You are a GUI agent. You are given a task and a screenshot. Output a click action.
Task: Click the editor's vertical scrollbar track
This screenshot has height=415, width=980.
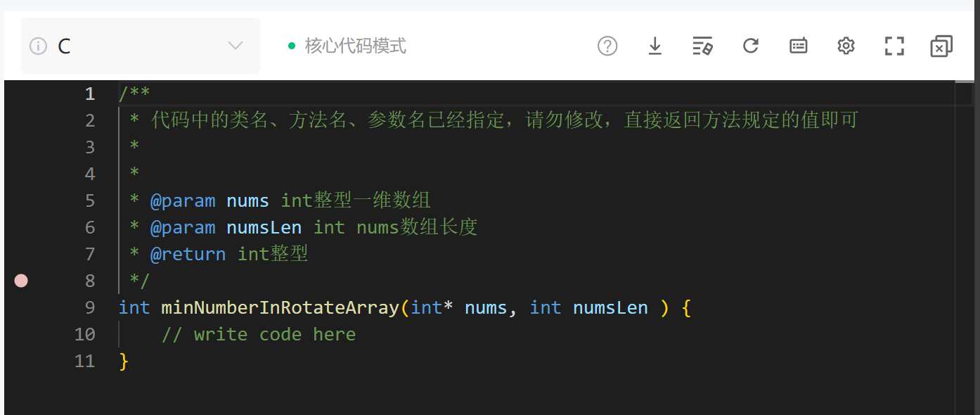point(965,248)
